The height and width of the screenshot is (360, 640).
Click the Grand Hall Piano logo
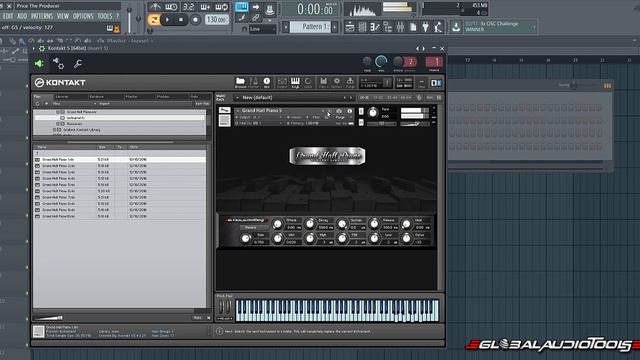pos(327,156)
